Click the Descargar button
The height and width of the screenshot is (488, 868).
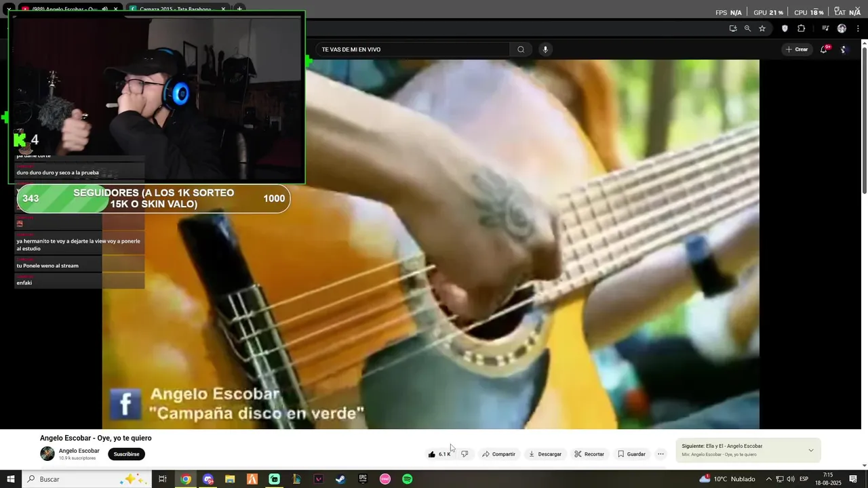[545, 454]
